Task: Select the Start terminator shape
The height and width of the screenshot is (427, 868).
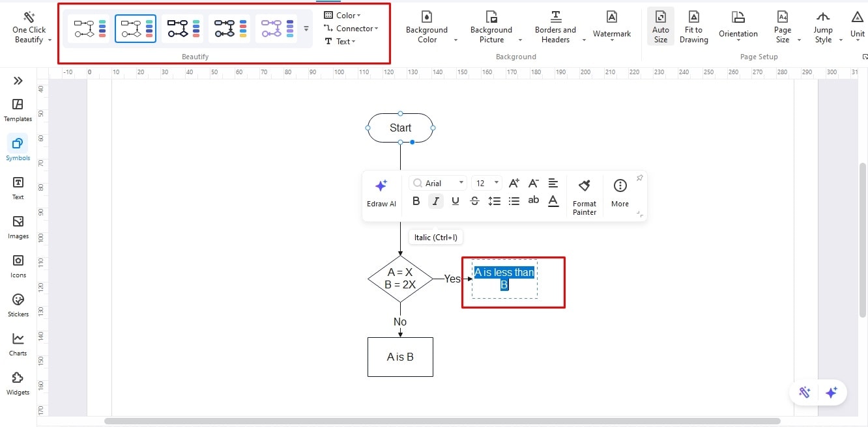Action: (x=400, y=128)
